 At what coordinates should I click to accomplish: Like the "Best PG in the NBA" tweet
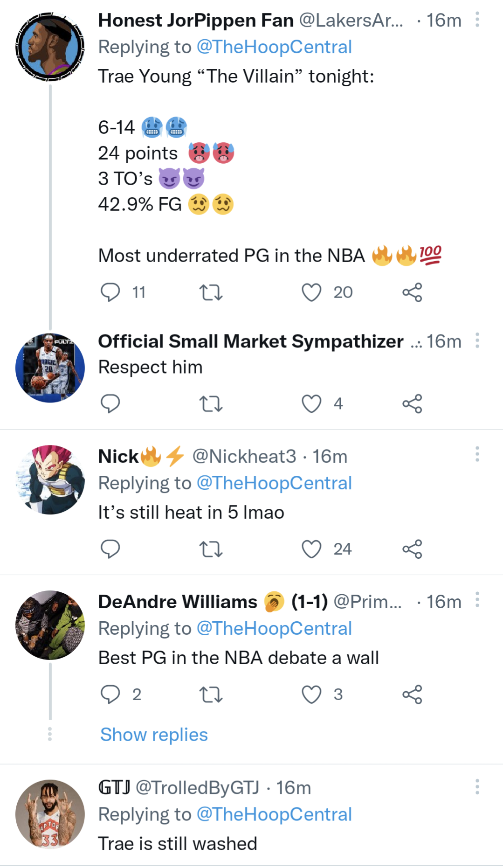[x=311, y=694]
